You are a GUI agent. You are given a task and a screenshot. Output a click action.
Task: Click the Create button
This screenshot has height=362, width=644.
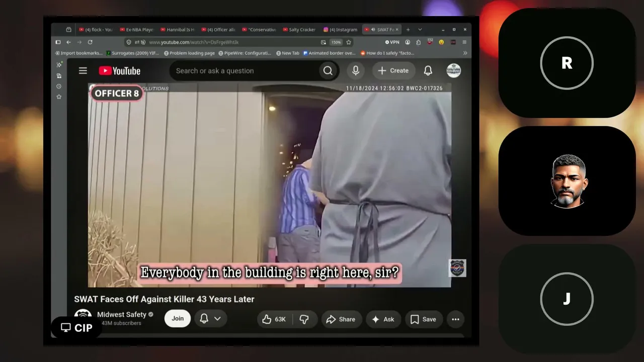393,71
